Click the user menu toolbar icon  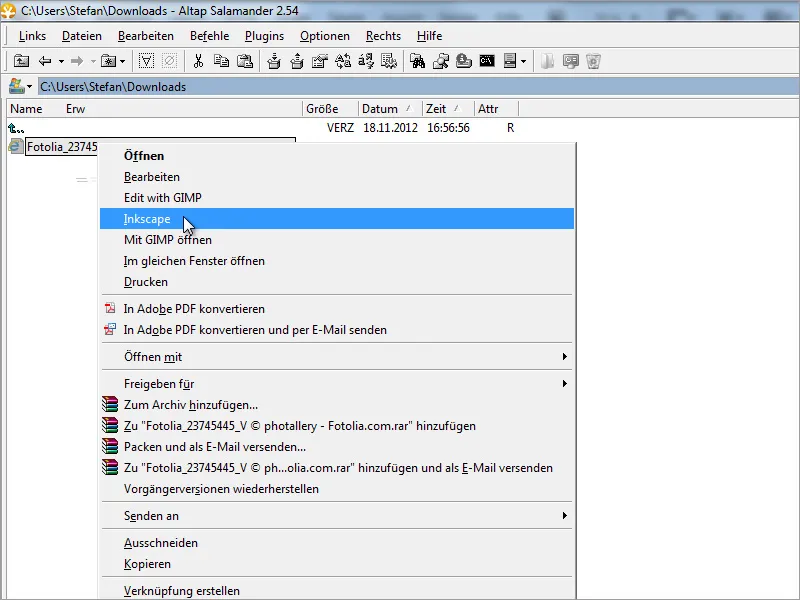pyautogui.click(x=510, y=61)
